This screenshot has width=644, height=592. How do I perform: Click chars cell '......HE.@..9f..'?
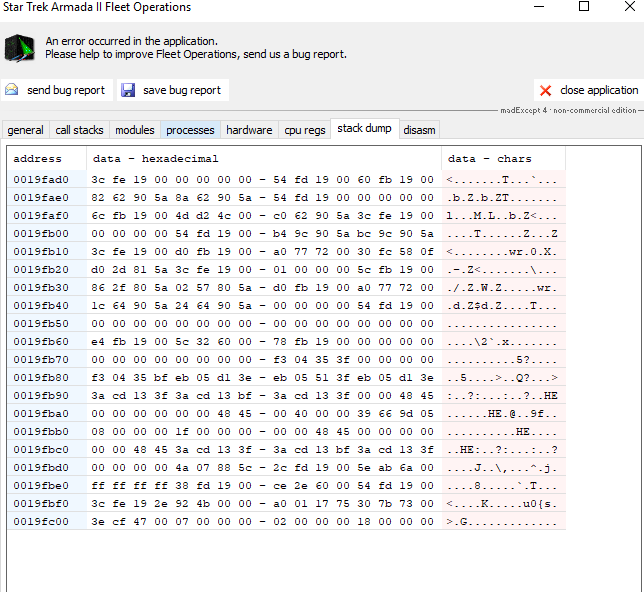[x=502, y=414]
